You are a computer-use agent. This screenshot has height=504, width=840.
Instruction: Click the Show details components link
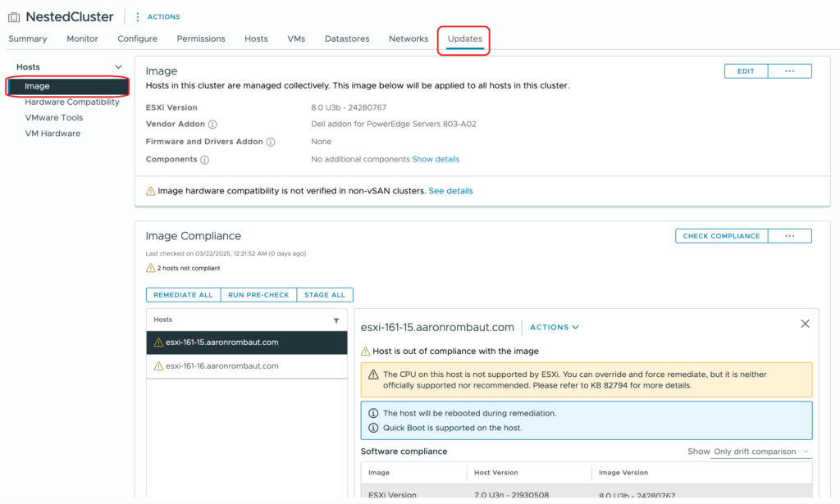(436, 159)
